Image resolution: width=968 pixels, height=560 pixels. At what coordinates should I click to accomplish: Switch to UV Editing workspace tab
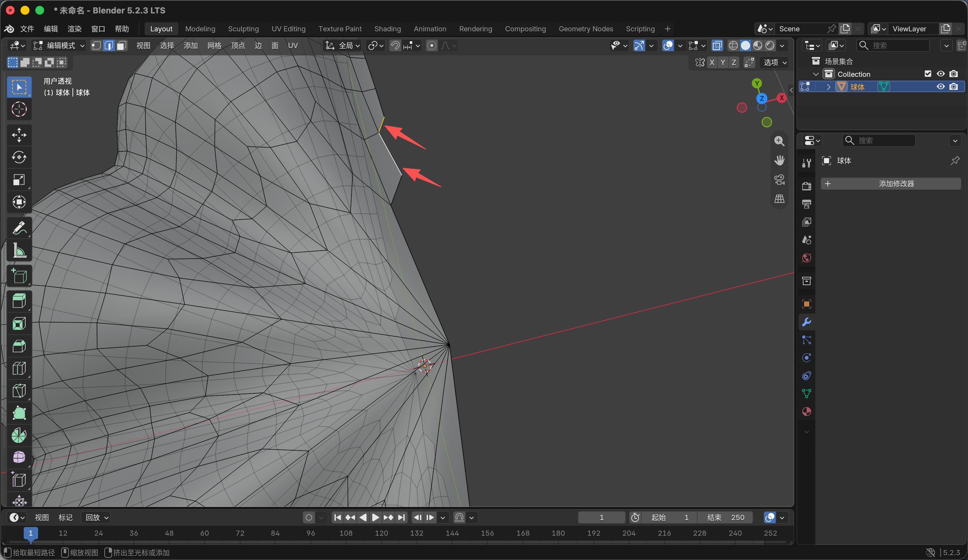click(x=288, y=29)
